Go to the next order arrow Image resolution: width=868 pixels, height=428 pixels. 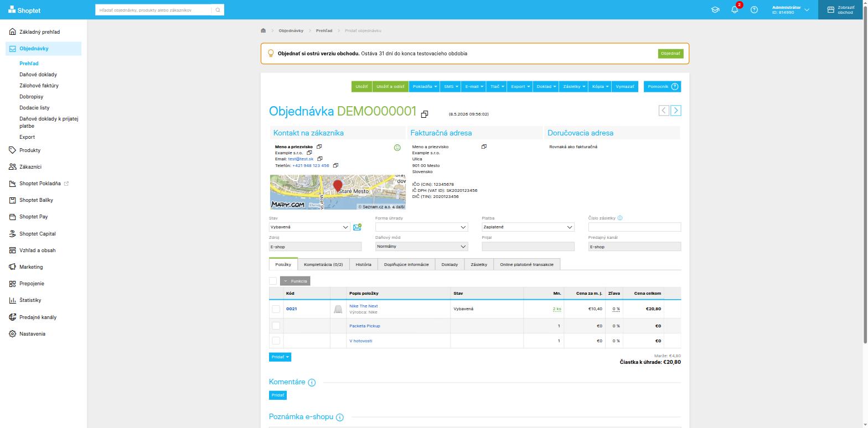click(x=676, y=111)
